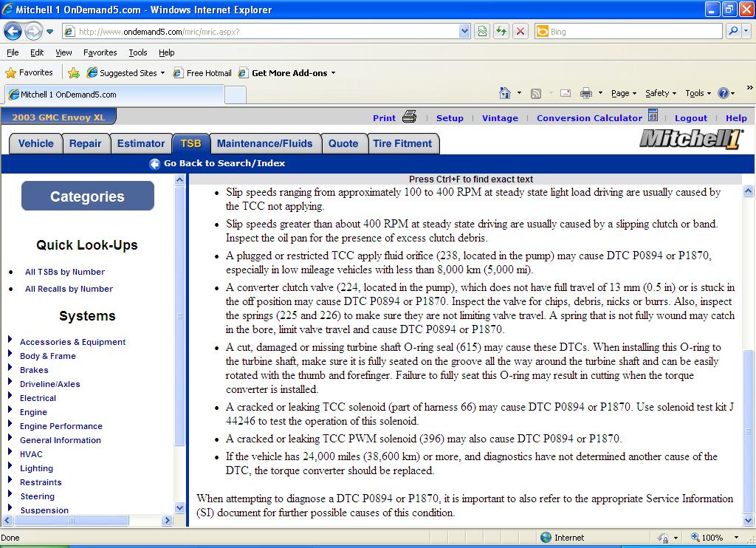Open Suggested Sites dropdown
Viewport: 756px width, 548px height.
coord(126,73)
